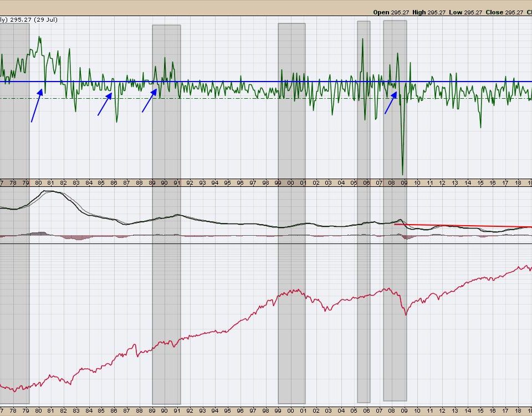Click year 84 on the bottom time axis

point(89,412)
